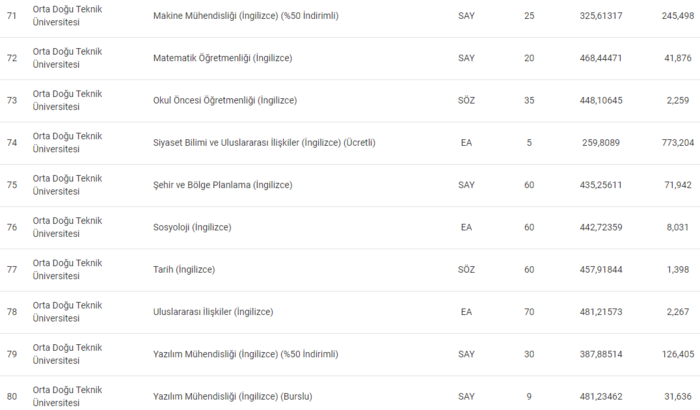This screenshot has width=700, height=410.
Task: Click SÖZ score type for Tarih
Action: (x=466, y=270)
